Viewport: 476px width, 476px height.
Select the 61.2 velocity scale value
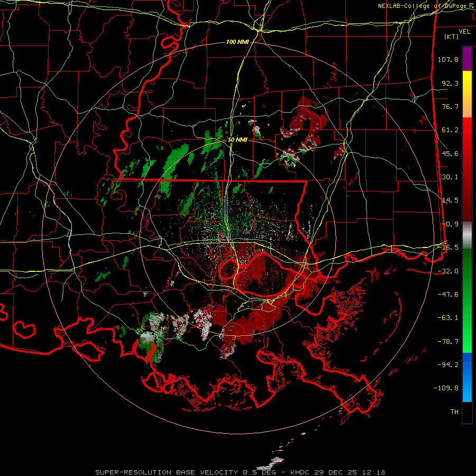point(450,130)
